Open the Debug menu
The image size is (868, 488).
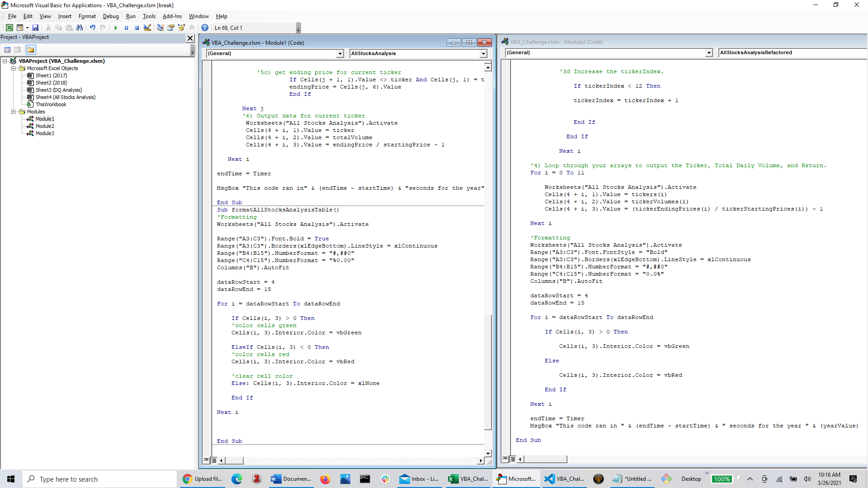pos(111,16)
